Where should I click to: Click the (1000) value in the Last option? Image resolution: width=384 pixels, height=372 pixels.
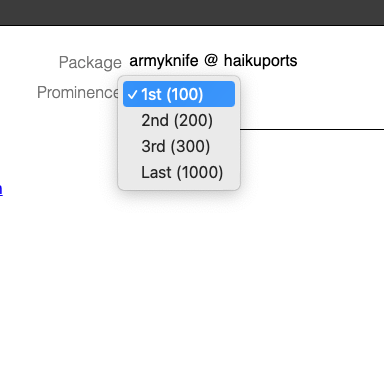tap(200, 172)
